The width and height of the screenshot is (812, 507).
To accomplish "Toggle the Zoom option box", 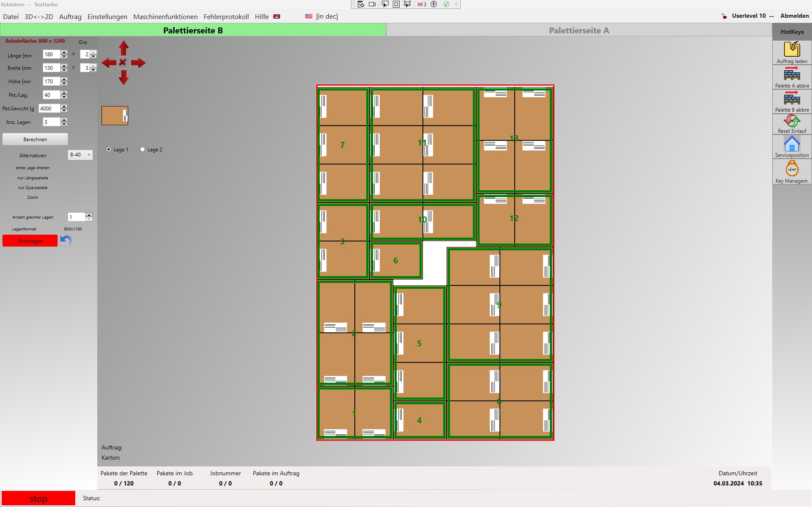I will pyautogui.click(x=80, y=197).
